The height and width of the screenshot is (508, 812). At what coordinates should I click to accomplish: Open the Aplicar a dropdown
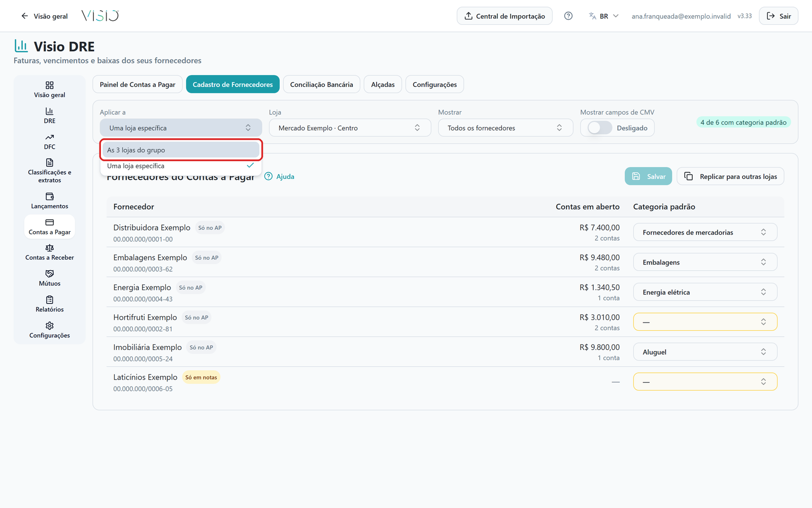coord(181,128)
